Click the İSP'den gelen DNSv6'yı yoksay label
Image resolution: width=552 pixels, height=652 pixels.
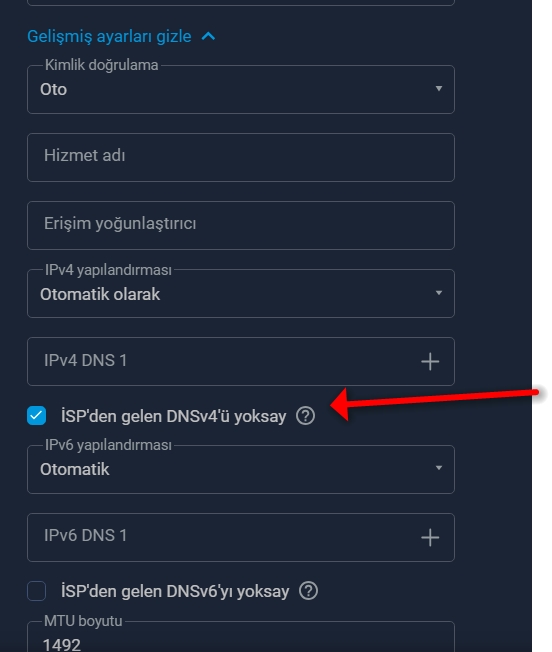tap(175, 591)
